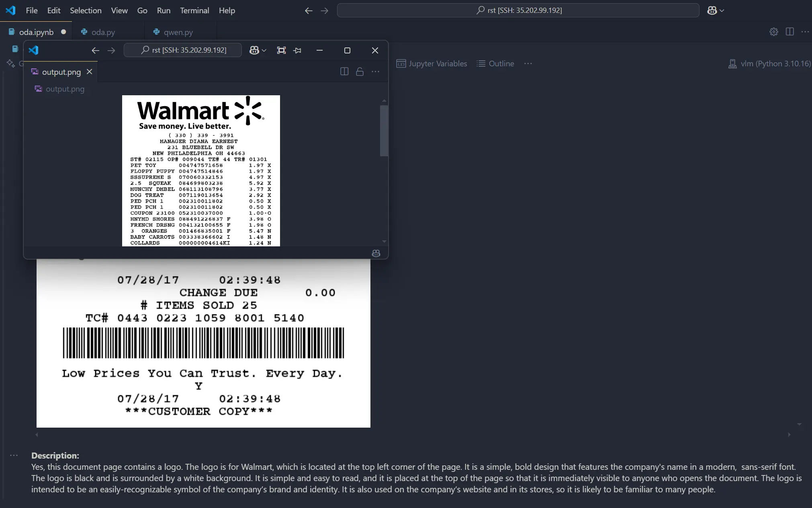This screenshot has height=508, width=812.
Task: Select the output.png tab in floating window
Action: coord(61,72)
